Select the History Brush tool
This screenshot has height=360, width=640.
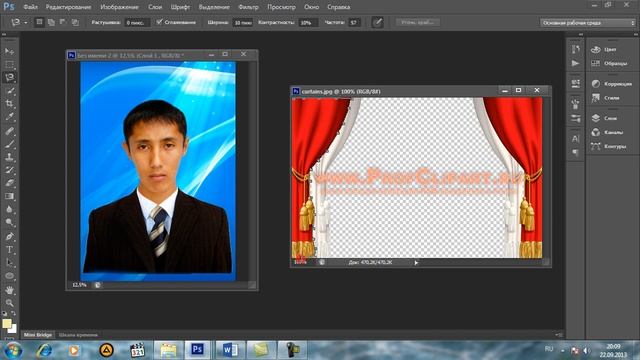pos(9,170)
